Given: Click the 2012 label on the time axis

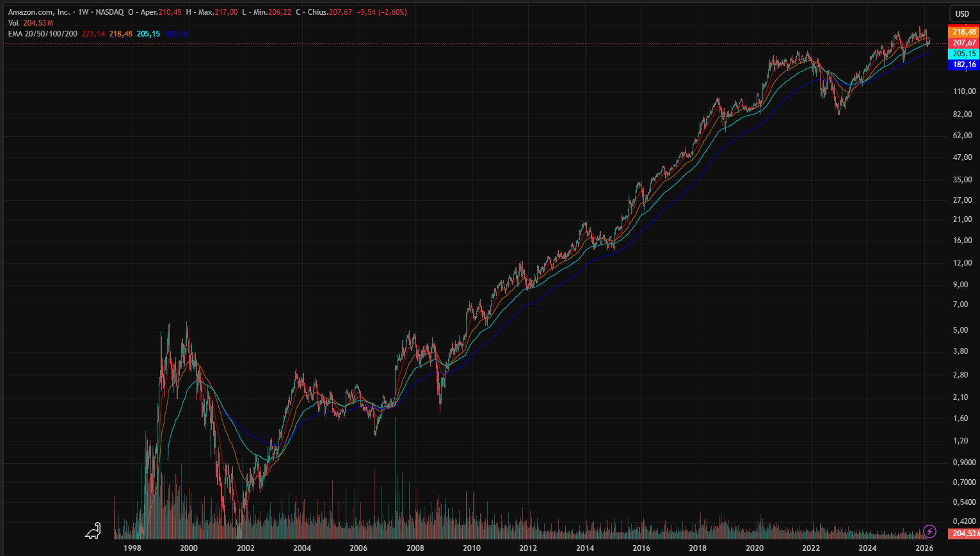Looking at the screenshot, I should point(528,548).
